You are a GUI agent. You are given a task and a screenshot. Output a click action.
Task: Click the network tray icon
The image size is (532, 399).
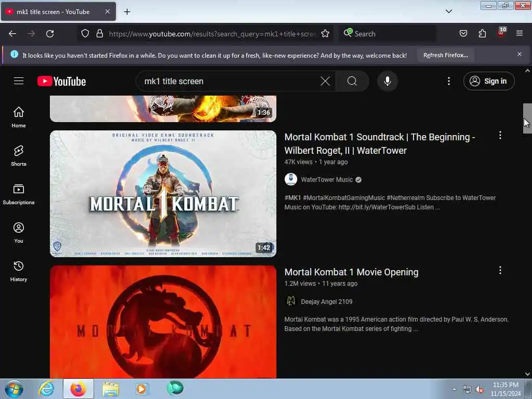pyautogui.click(x=467, y=390)
